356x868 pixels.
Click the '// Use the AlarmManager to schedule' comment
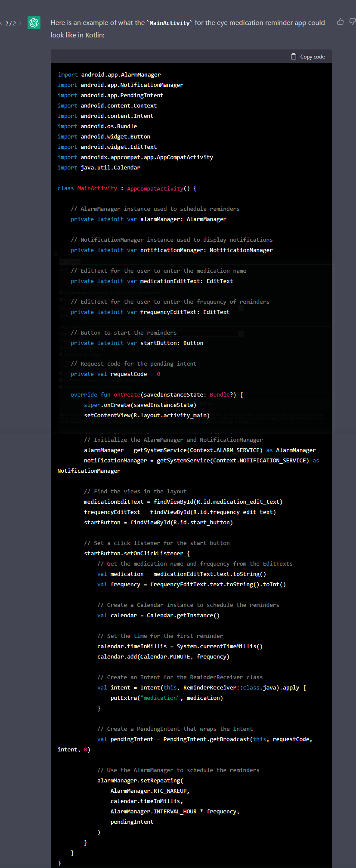[178, 770]
